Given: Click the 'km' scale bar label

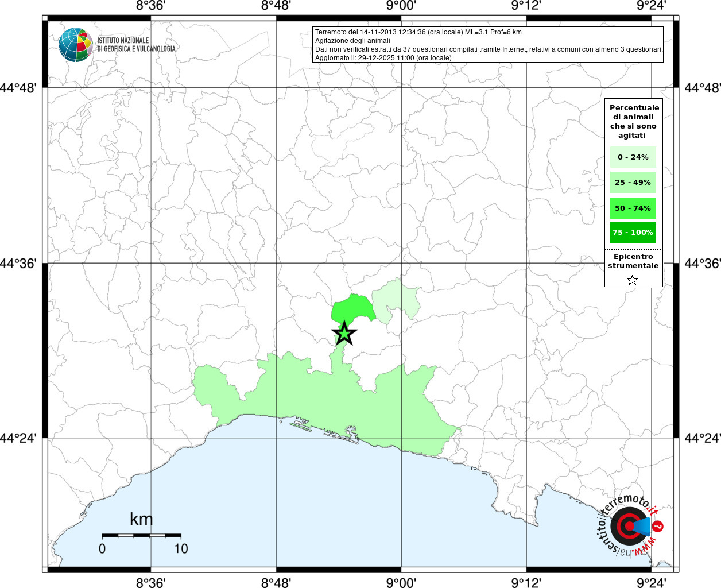Looking at the screenshot, I should [141, 519].
